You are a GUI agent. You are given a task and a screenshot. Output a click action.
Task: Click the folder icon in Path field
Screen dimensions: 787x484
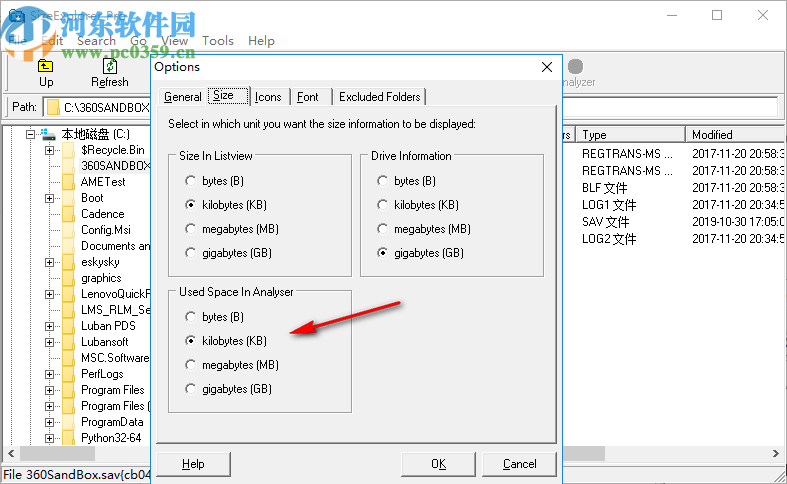[53, 107]
